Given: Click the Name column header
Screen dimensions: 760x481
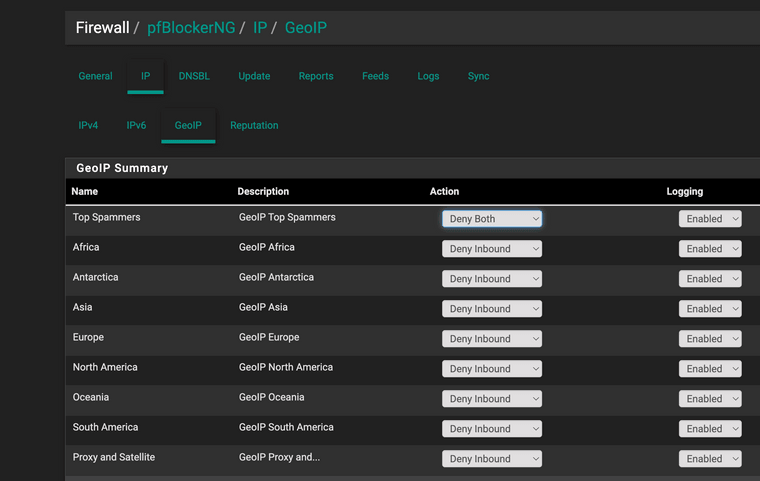Looking at the screenshot, I should pos(85,192).
